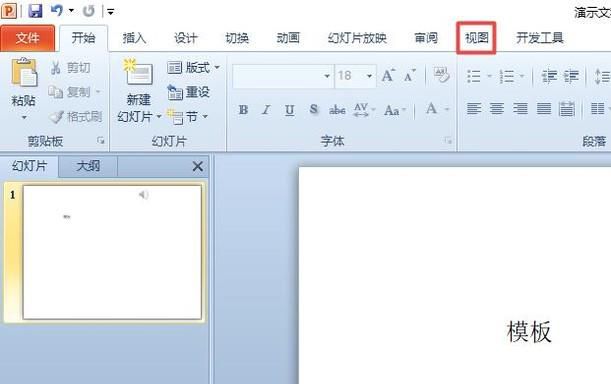The image size is (611, 384).
Task: Click the 模板 text on slide
Action: (529, 332)
